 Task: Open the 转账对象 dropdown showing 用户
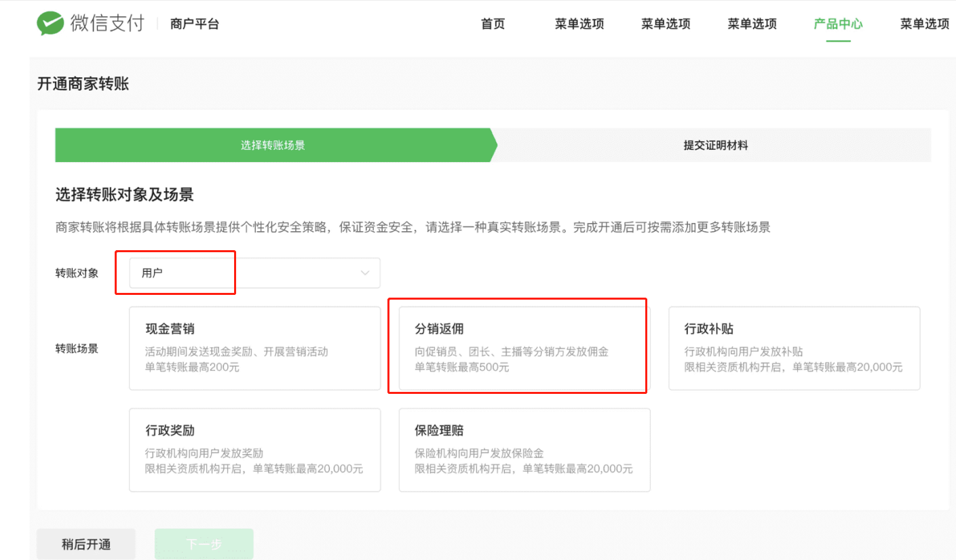point(254,273)
